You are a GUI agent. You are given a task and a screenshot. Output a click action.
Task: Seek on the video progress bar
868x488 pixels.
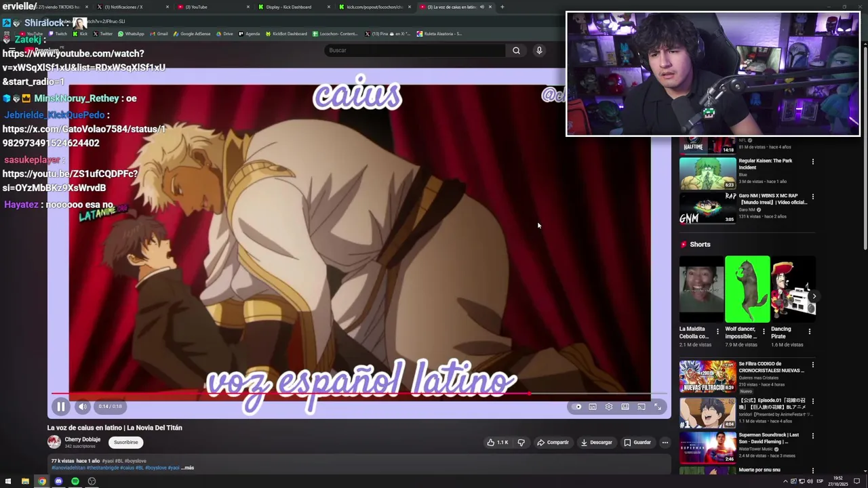click(359, 393)
